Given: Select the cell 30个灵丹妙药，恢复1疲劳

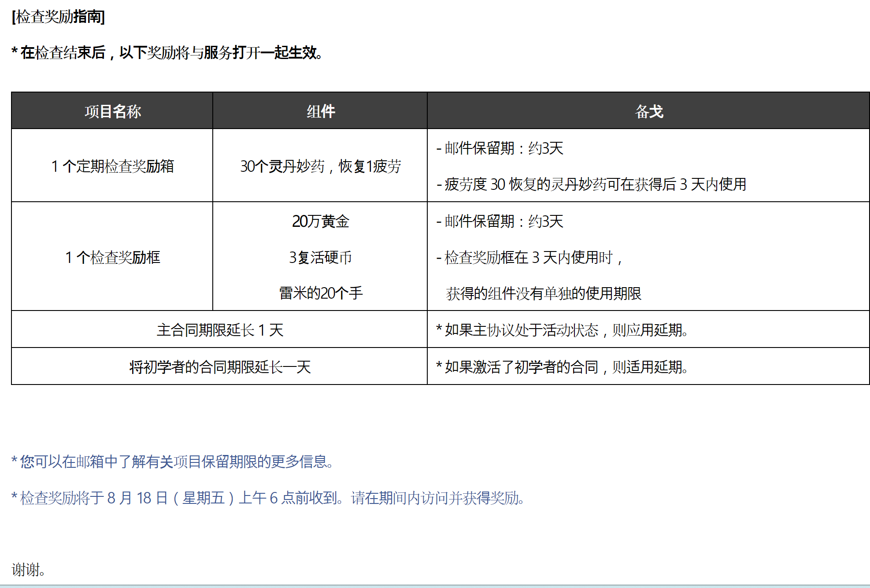Looking at the screenshot, I should pyautogui.click(x=320, y=166).
